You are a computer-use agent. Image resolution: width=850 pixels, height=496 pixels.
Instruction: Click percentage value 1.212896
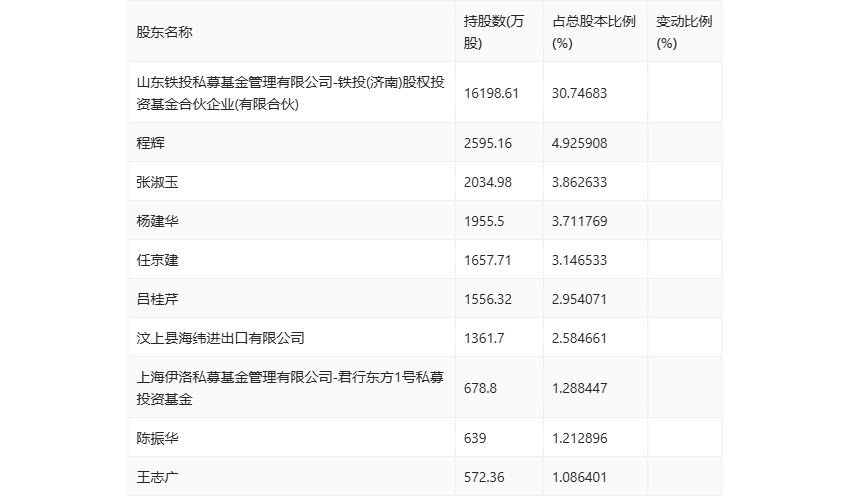pyautogui.click(x=579, y=438)
